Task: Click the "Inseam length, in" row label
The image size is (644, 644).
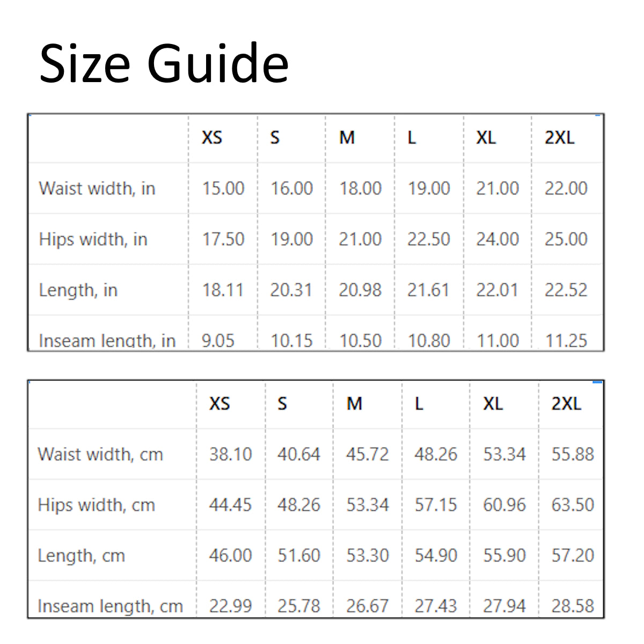Action: click(x=107, y=341)
